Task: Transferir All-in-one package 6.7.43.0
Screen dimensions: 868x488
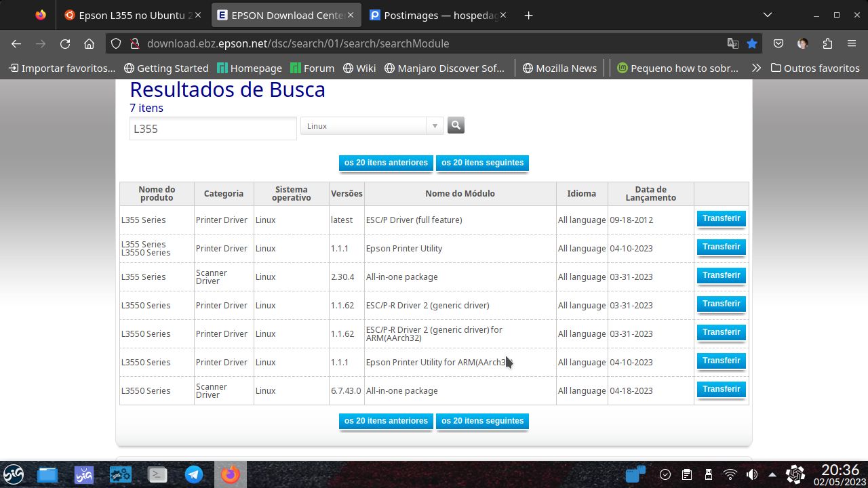Action: point(722,389)
